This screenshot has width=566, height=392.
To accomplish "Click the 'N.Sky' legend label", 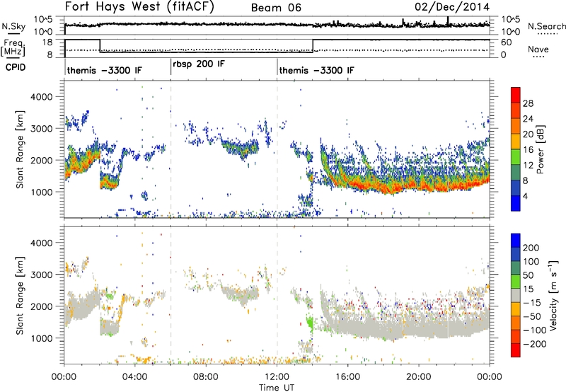I will 13,26.
